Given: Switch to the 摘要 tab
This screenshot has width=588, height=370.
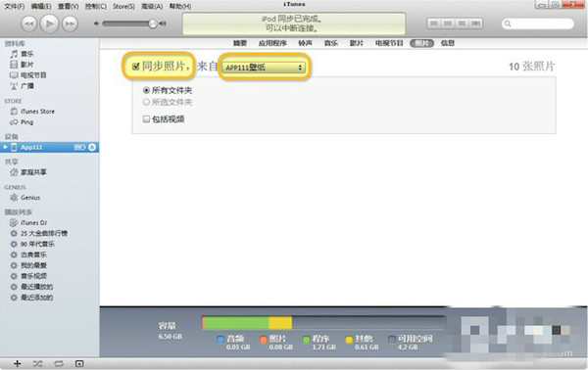Looking at the screenshot, I should pos(240,43).
